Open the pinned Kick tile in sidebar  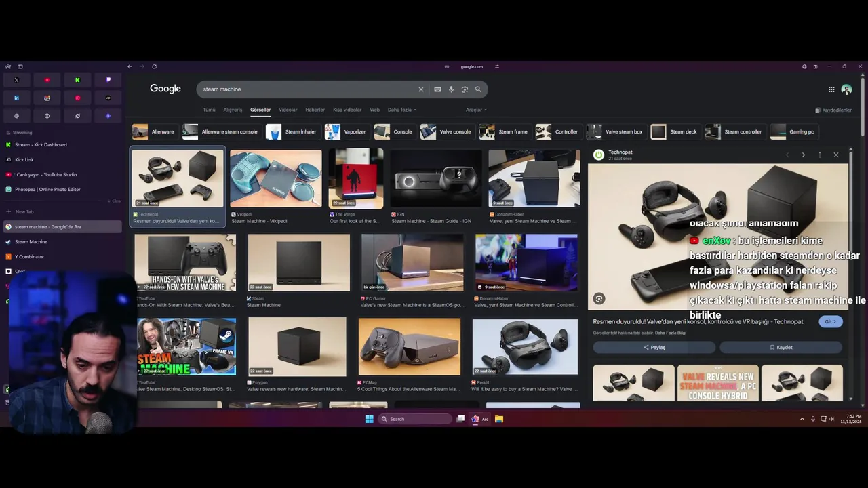(77, 80)
